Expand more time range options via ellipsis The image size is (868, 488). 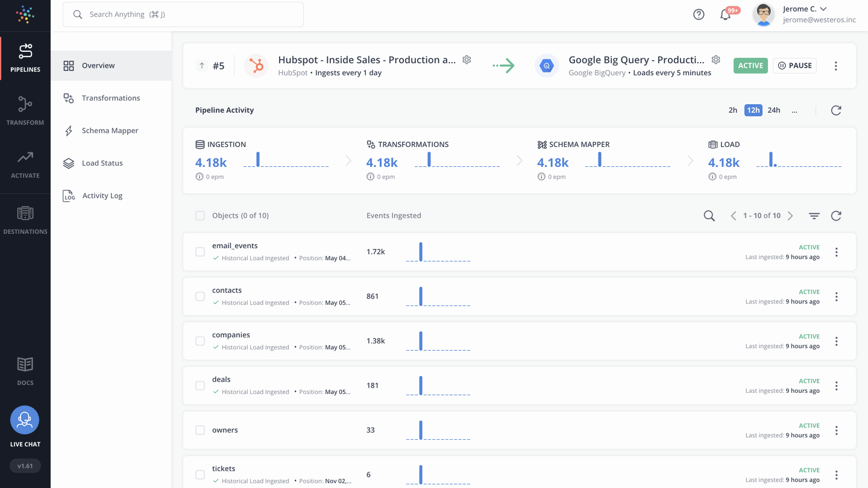(794, 110)
